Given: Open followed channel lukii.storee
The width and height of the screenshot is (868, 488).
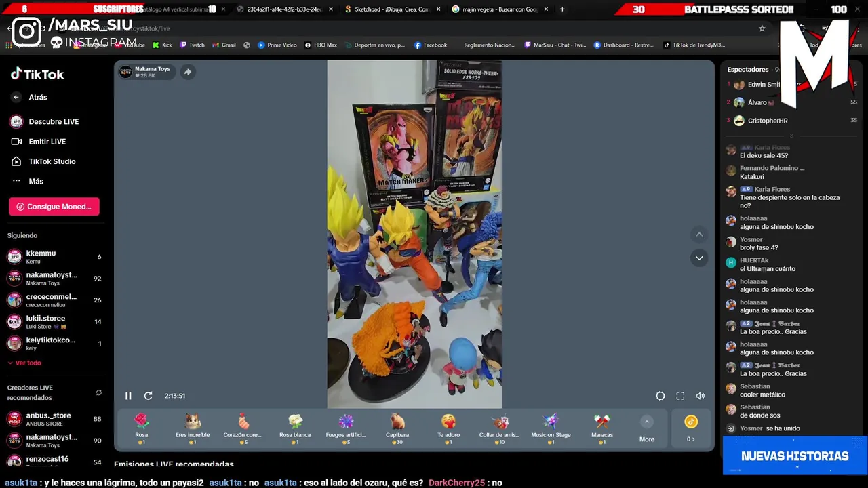Looking at the screenshot, I should [54, 322].
